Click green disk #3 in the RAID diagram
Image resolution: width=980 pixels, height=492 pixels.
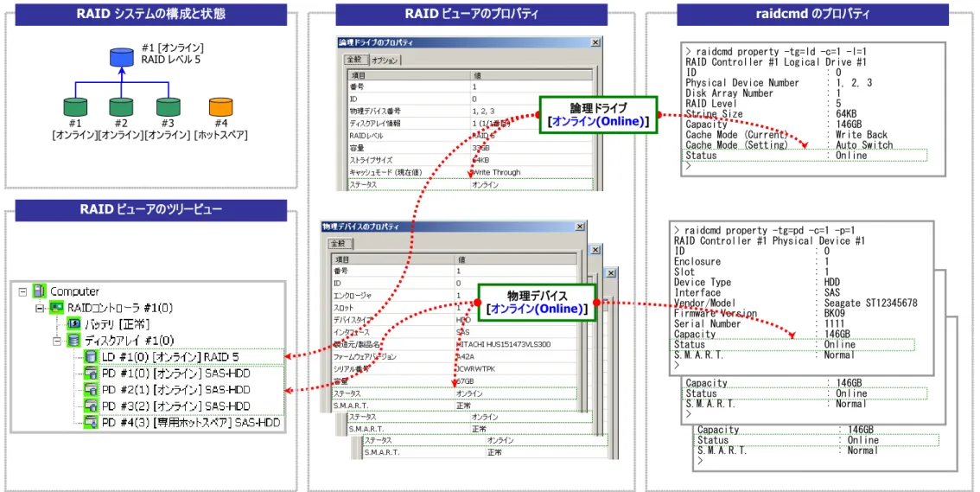(x=168, y=107)
